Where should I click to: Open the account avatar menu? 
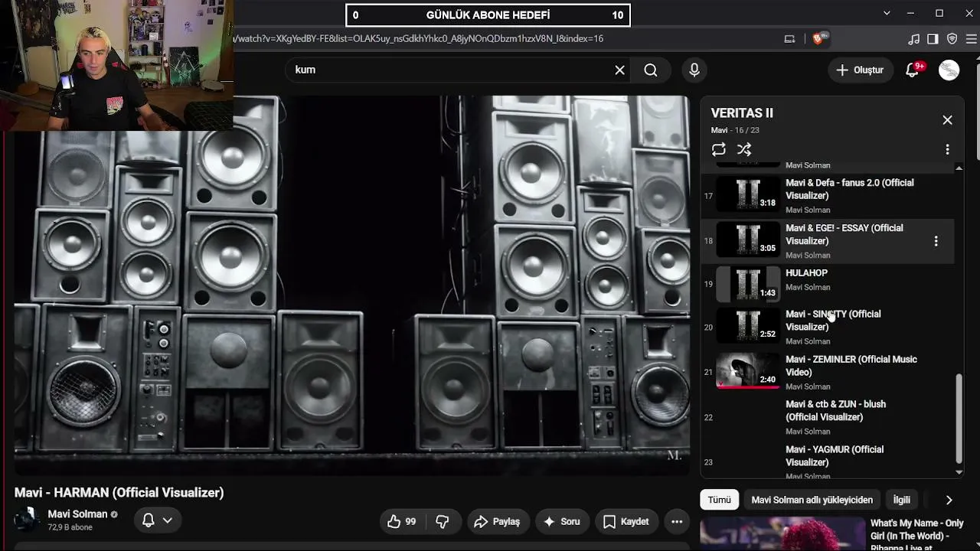tap(949, 70)
